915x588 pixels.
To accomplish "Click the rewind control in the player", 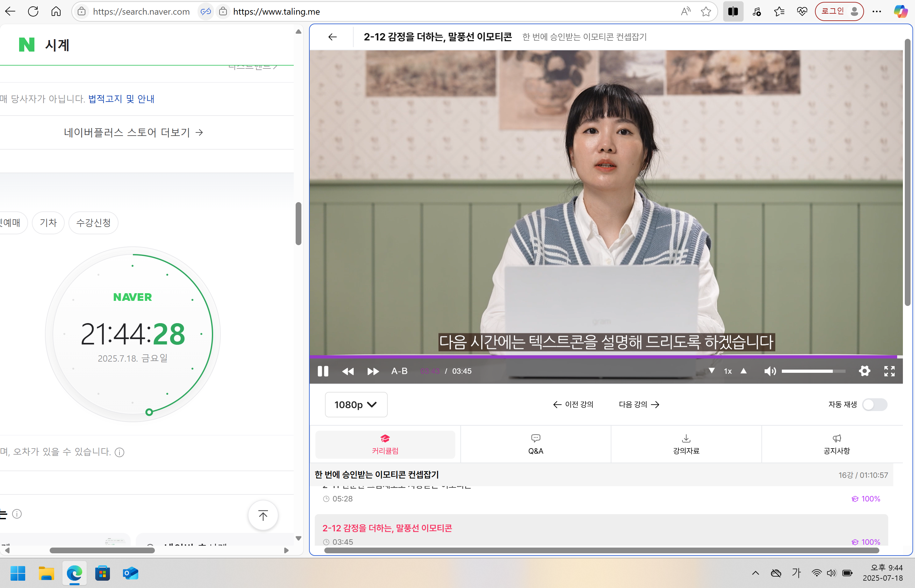I will coord(348,371).
